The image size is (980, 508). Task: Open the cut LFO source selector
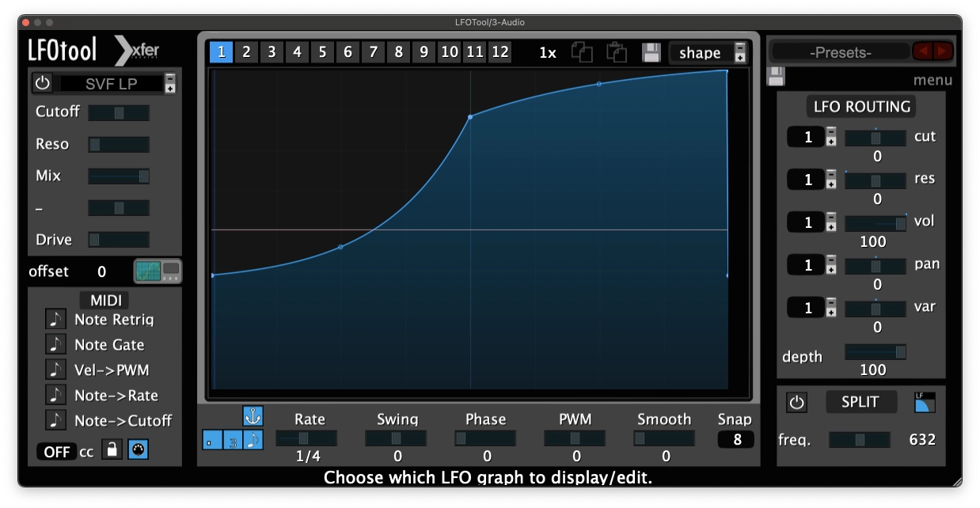coord(806,138)
